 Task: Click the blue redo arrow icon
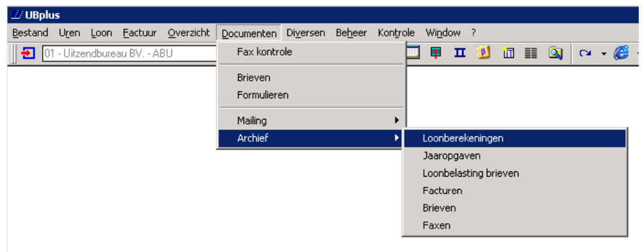(x=585, y=53)
